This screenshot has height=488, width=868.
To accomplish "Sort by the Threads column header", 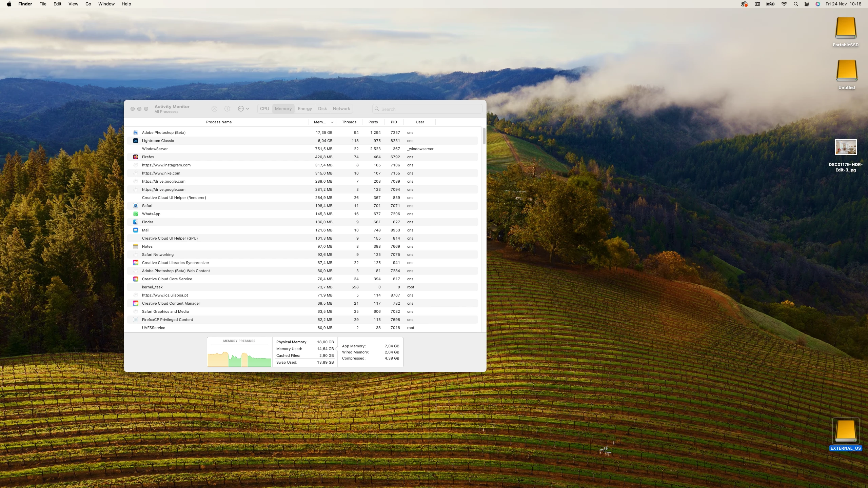I will (349, 122).
